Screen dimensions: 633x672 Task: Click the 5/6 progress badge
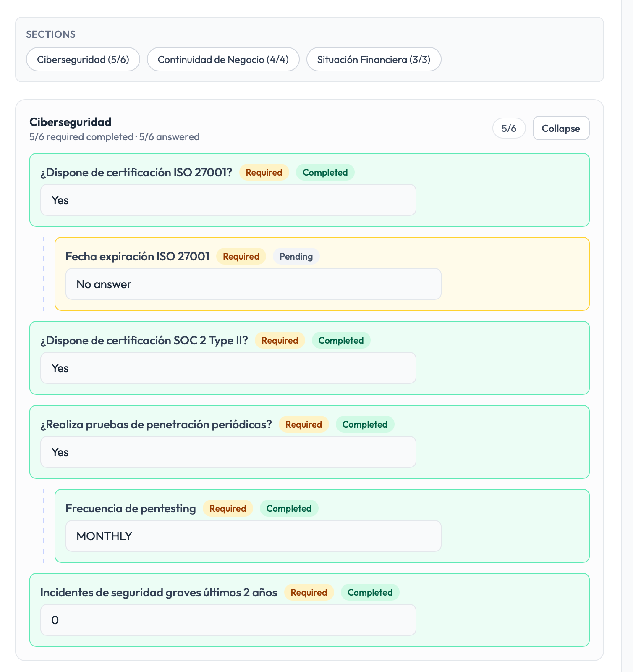(x=509, y=128)
